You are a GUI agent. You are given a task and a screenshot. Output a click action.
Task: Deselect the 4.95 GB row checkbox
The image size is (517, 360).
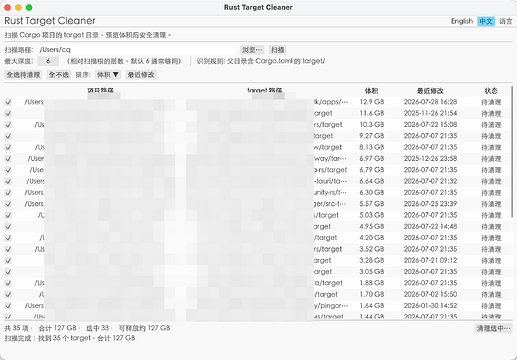point(8,227)
